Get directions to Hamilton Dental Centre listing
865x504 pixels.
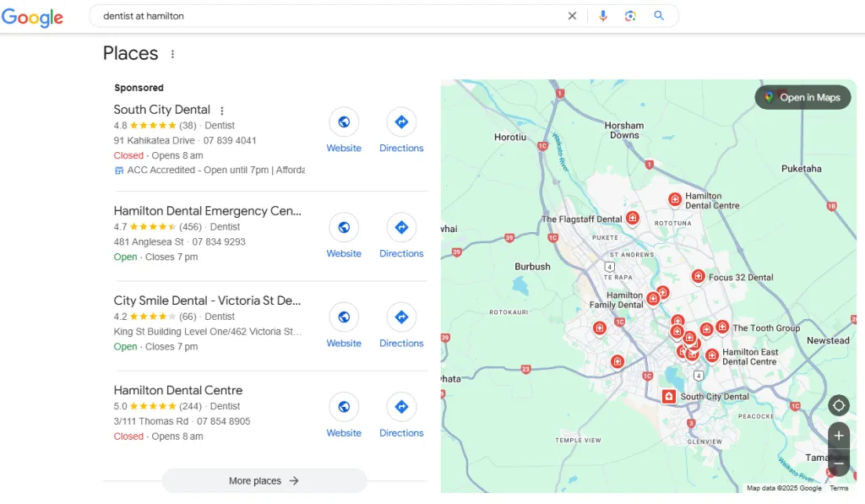[401, 407]
